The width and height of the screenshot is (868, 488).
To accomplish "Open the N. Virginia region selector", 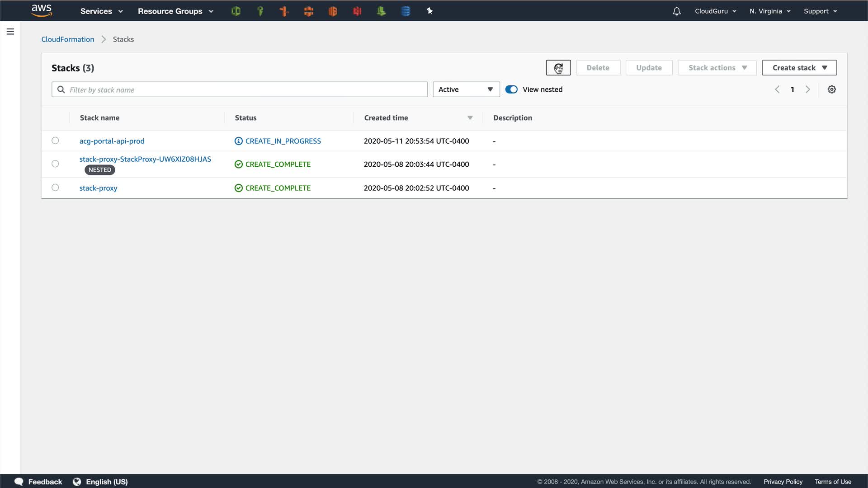I will point(769,11).
